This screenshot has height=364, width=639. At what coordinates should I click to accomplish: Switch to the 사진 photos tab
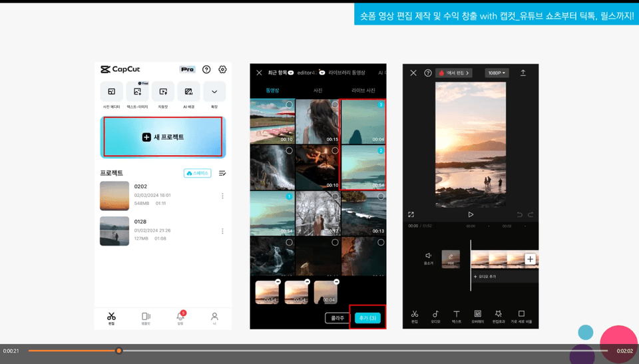(x=318, y=91)
